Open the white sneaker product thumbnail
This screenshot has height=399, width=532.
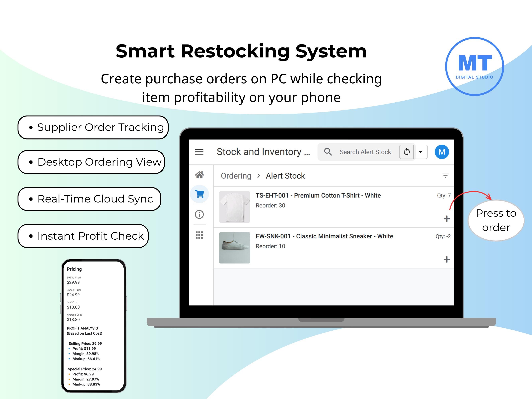235,248
